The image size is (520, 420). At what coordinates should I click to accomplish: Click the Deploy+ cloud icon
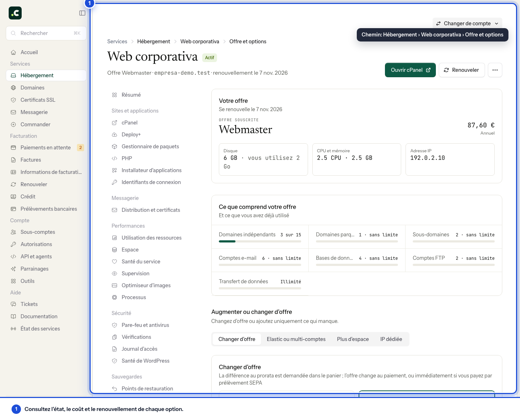[x=114, y=135]
